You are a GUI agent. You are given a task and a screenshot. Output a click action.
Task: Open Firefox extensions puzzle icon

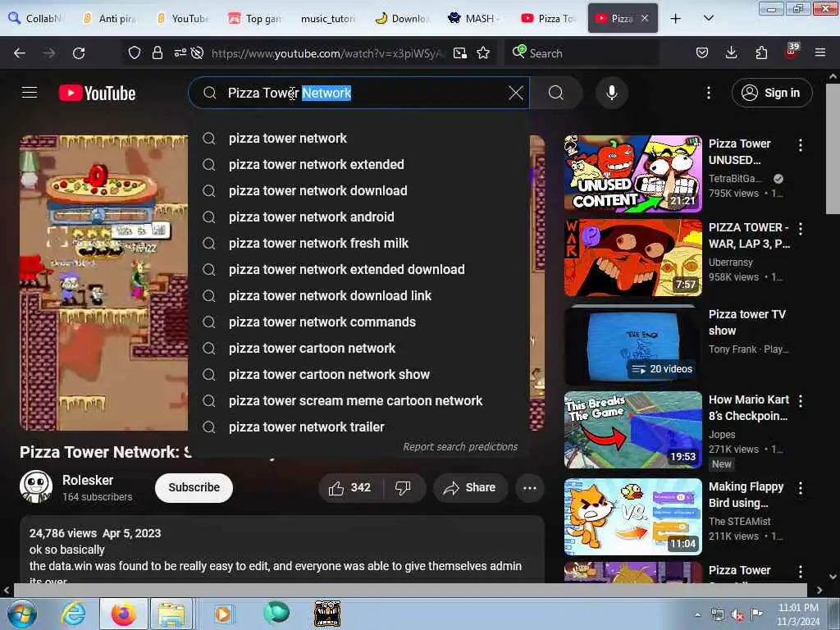[x=761, y=53]
